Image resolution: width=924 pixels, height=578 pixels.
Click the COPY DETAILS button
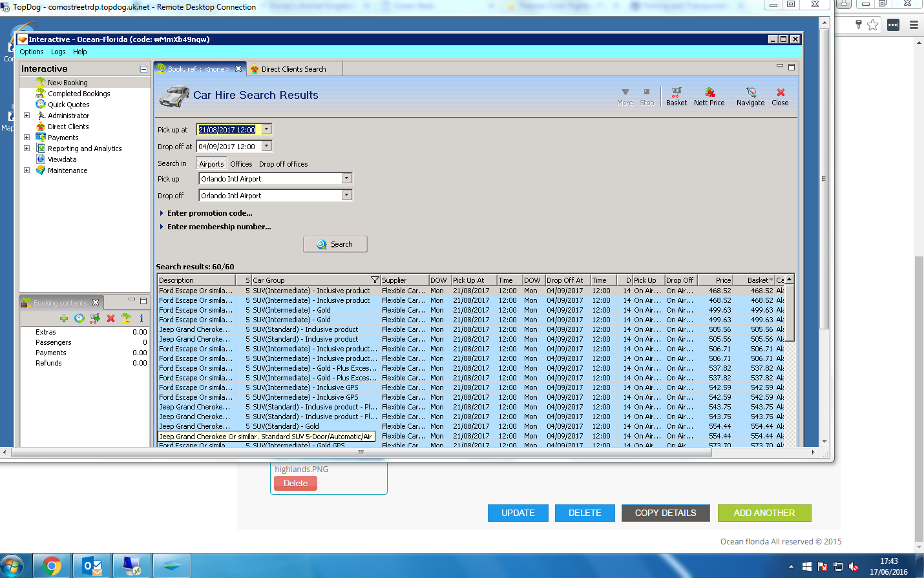666,513
